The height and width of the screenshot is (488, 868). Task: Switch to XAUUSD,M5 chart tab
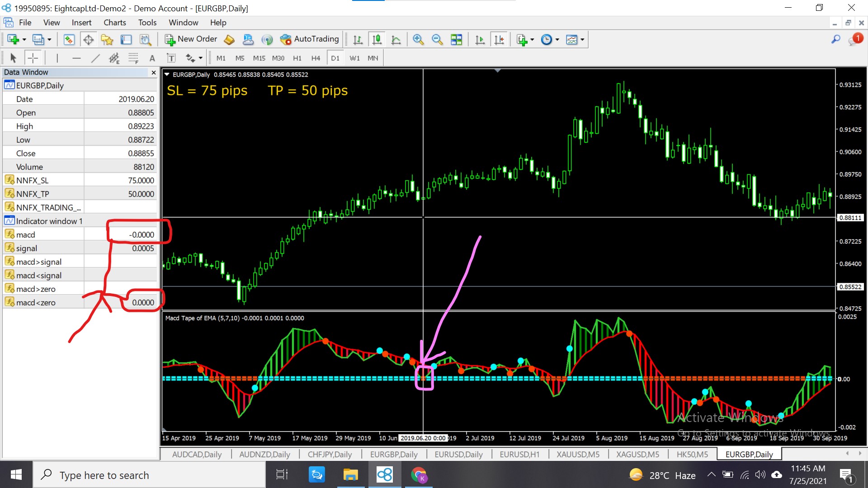point(578,454)
